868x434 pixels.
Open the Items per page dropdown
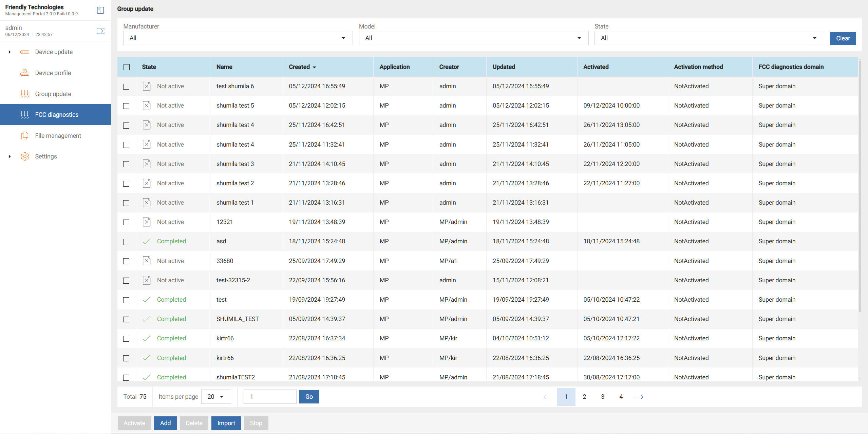pyautogui.click(x=216, y=397)
